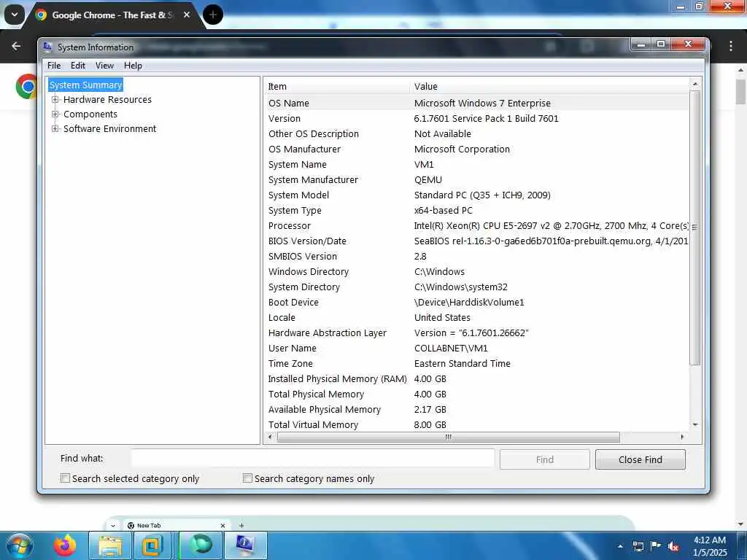Select Hardware Abstraction Layer row
Screen dimensions: 747x560
pos(476,333)
